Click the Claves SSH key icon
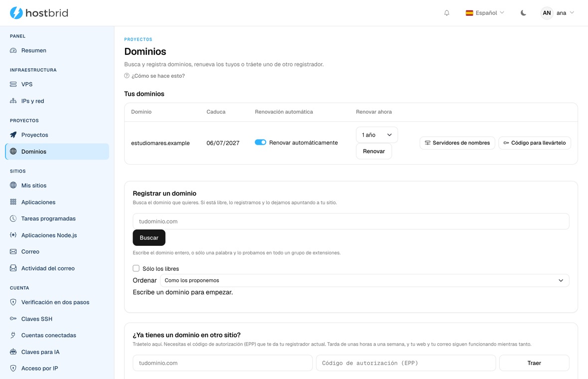Viewport: 588px width, 379px height. pos(13,319)
